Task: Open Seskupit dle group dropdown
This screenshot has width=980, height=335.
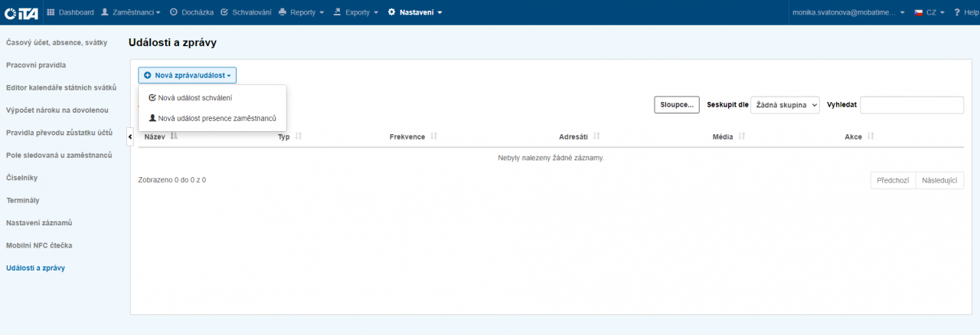Action: (785, 105)
